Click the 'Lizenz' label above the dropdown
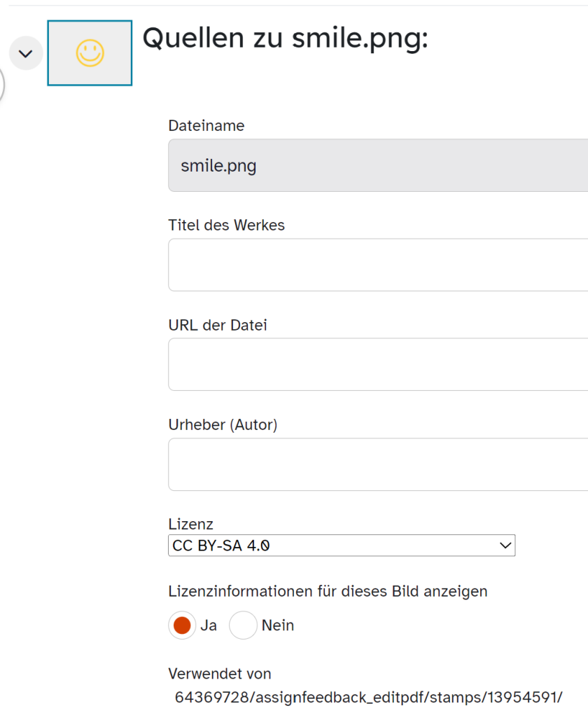Image resolution: width=588 pixels, height=713 pixels. (191, 525)
